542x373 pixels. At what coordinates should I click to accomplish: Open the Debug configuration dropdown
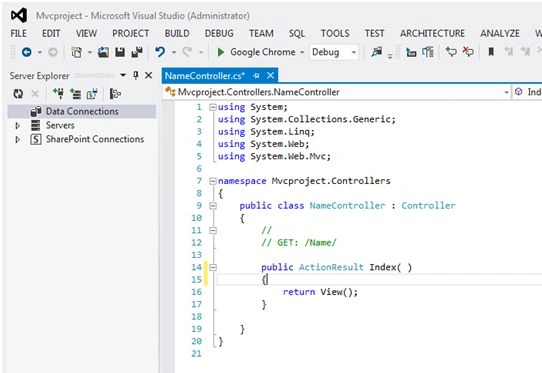coord(354,52)
